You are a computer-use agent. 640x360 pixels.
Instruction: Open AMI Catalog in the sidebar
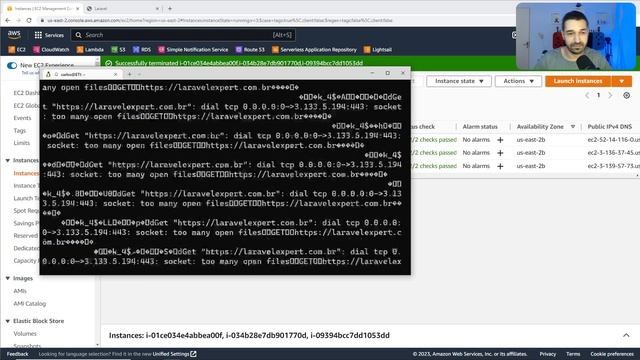[30, 304]
